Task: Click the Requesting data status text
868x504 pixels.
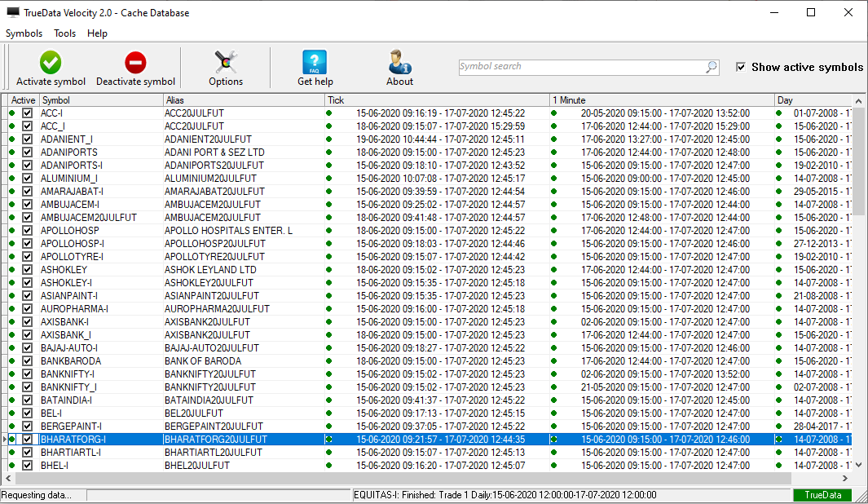Action: (37, 495)
